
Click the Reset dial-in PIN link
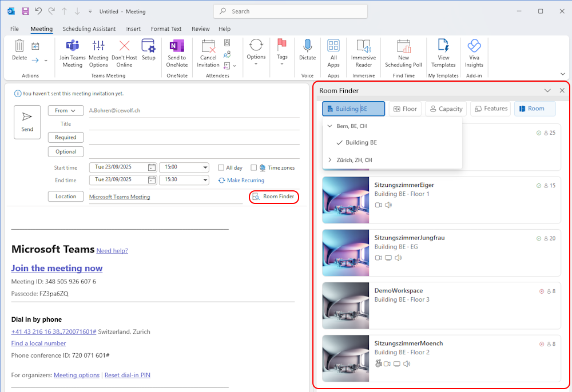(x=128, y=375)
